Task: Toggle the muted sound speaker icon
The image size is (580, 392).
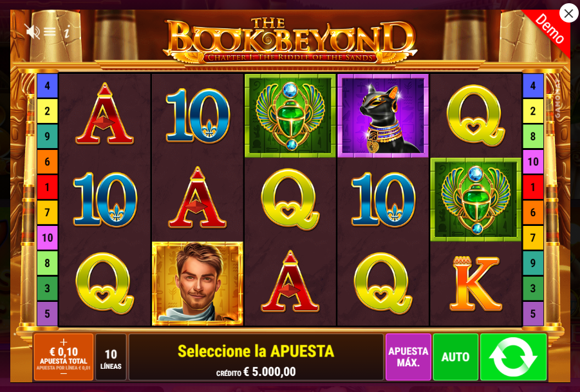Action: (32, 32)
